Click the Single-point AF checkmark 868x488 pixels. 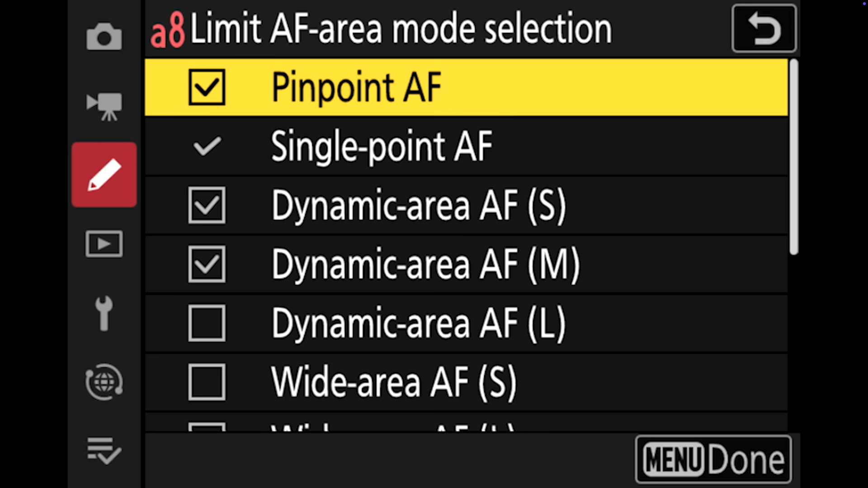(207, 146)
